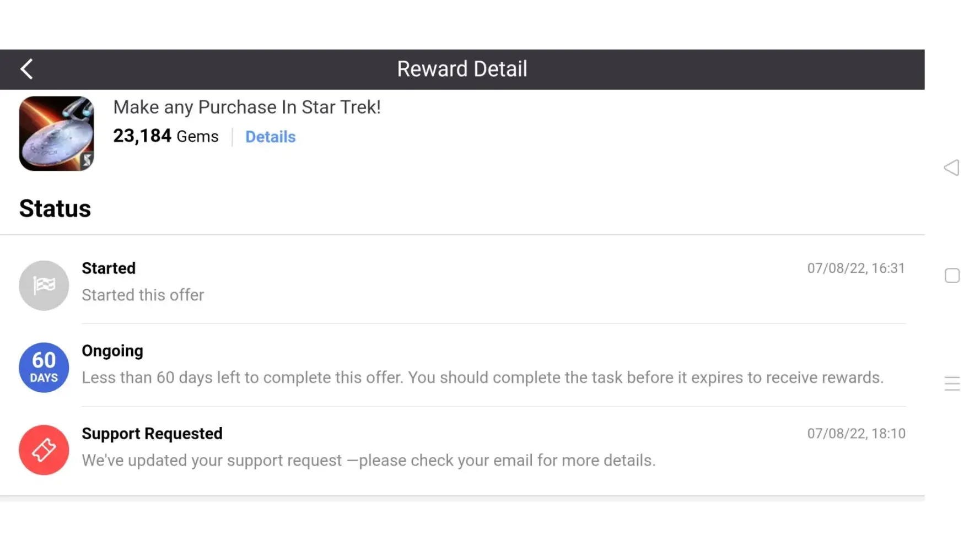The width and height of the screenshot is (980, 551).
Task: Click the grey Started flag icon
Action: [44, 285]
